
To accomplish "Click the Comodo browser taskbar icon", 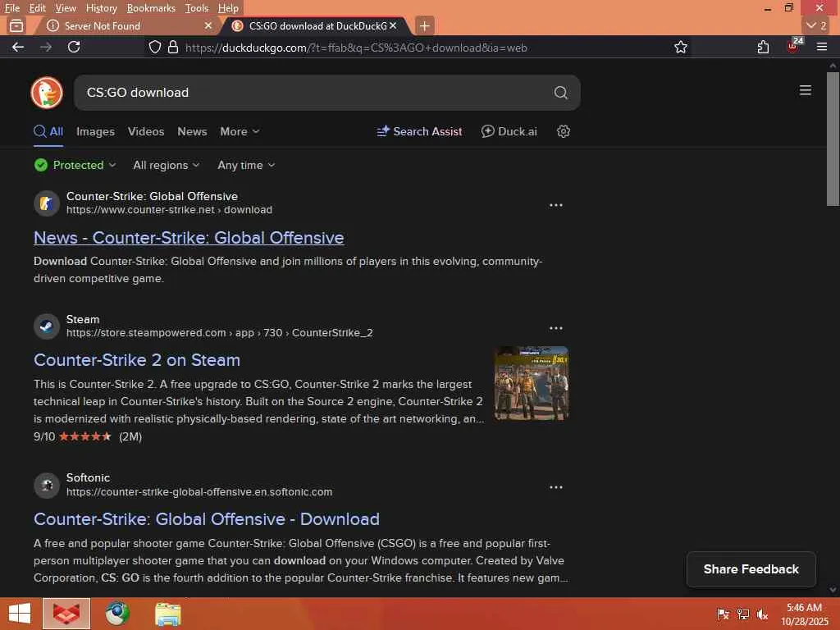I will (x=116, y=614).
